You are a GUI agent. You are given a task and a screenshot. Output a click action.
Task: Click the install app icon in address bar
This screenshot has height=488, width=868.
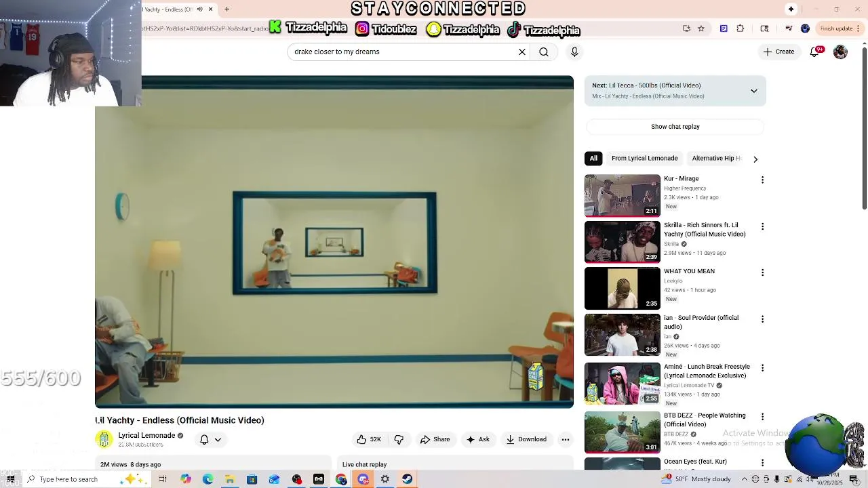[x=686, y=28]
